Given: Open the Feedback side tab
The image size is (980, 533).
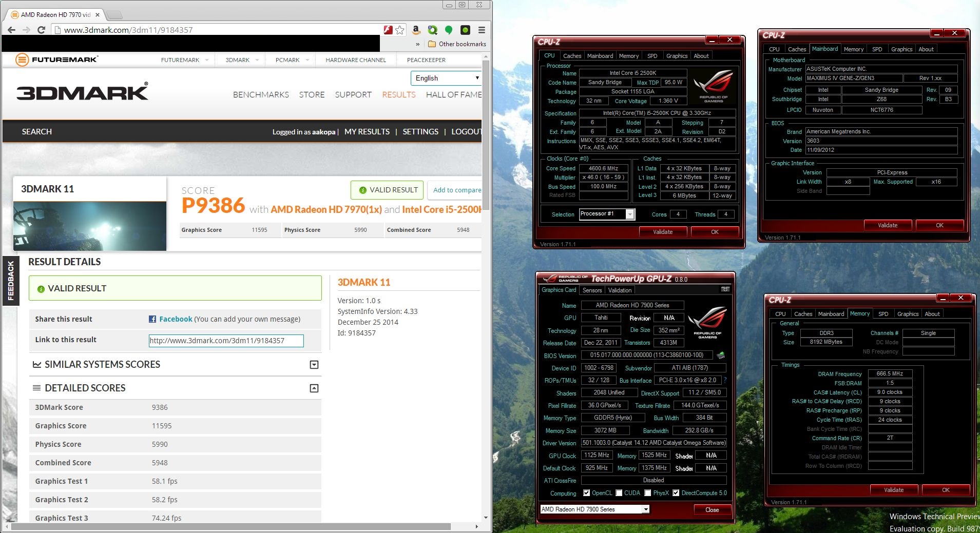Looking at the screenshot, I should pos(10,280).
